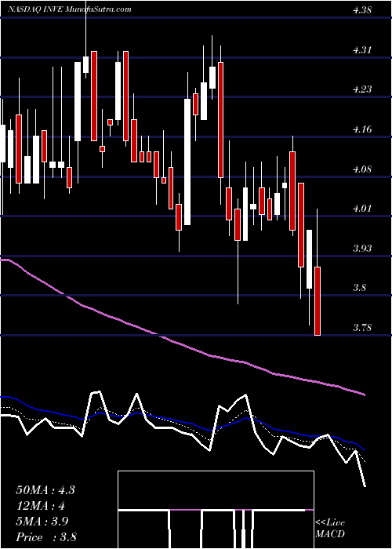392x549 pixels.
Task: Click the 3.78 price axis label
Action: coord(362,328)
